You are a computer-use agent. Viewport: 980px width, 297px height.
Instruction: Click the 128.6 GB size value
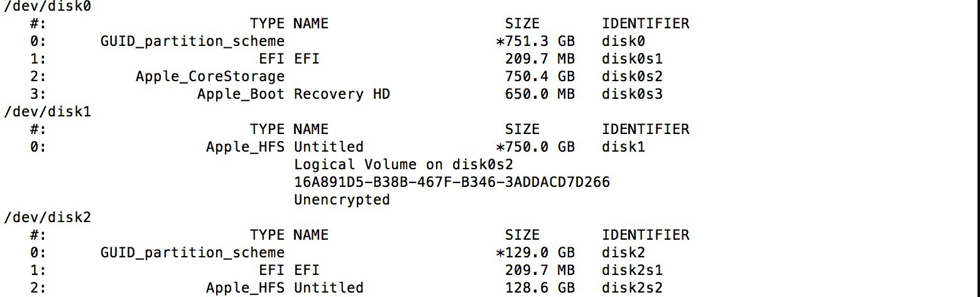(540, 288)
